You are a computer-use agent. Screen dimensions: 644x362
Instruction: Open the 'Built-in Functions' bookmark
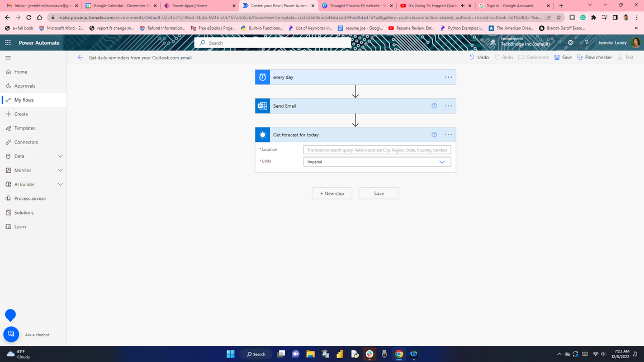coord(261,28)
